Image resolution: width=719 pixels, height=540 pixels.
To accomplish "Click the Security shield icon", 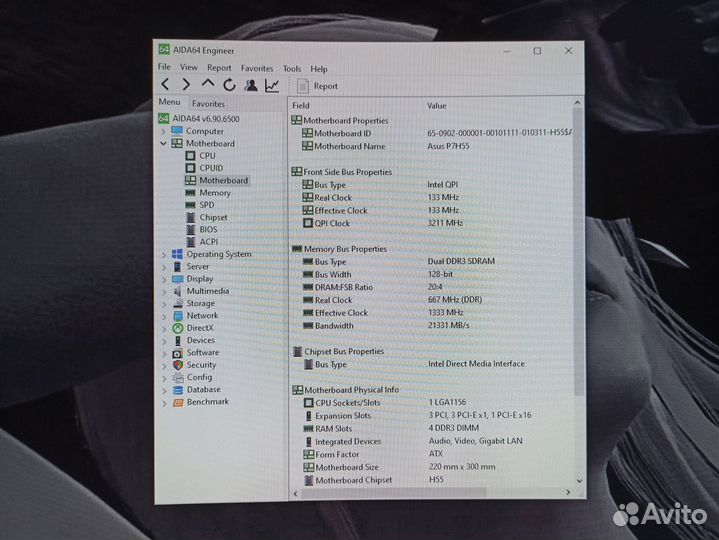I will 178,365.
